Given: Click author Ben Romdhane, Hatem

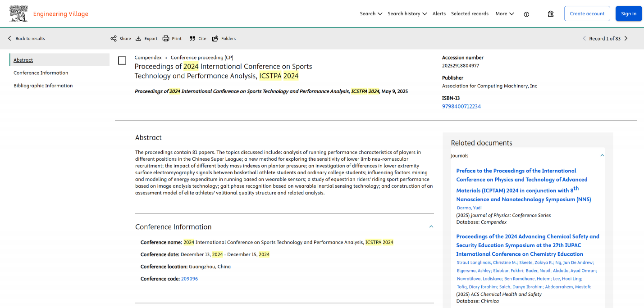Looking at the screenshot, I should point(527,279).
